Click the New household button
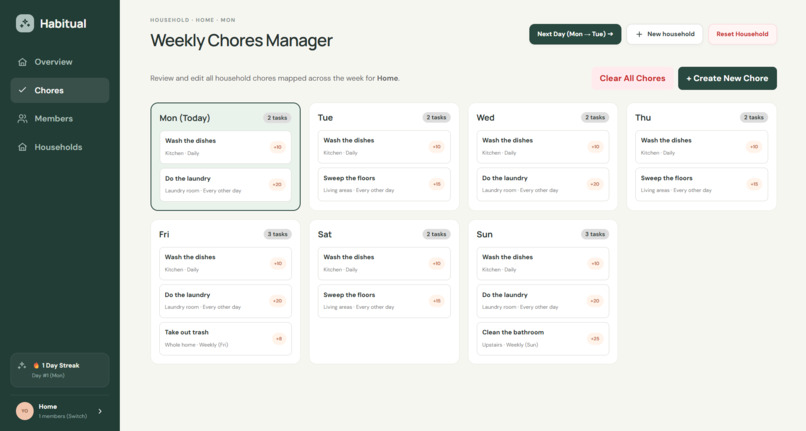 coord(664,34)
